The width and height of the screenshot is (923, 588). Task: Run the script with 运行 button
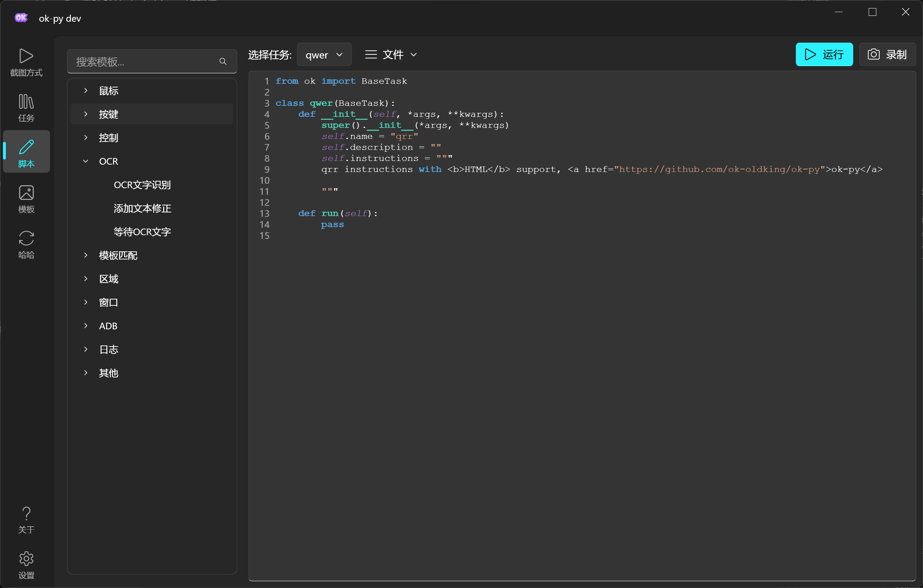point(824,54)
